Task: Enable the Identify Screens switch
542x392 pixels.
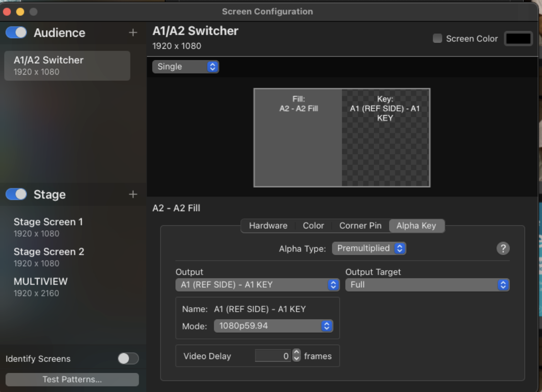Action: (x=128, y=359)
